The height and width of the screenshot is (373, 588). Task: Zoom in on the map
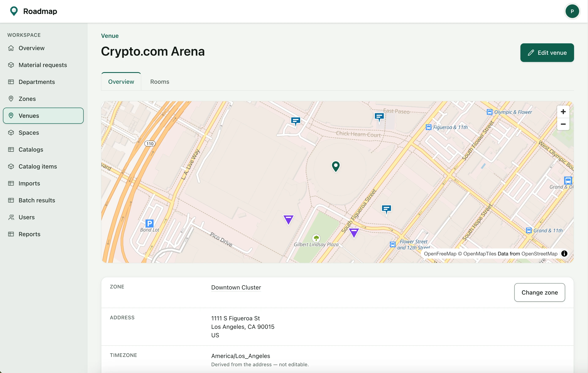coord(563,112)
